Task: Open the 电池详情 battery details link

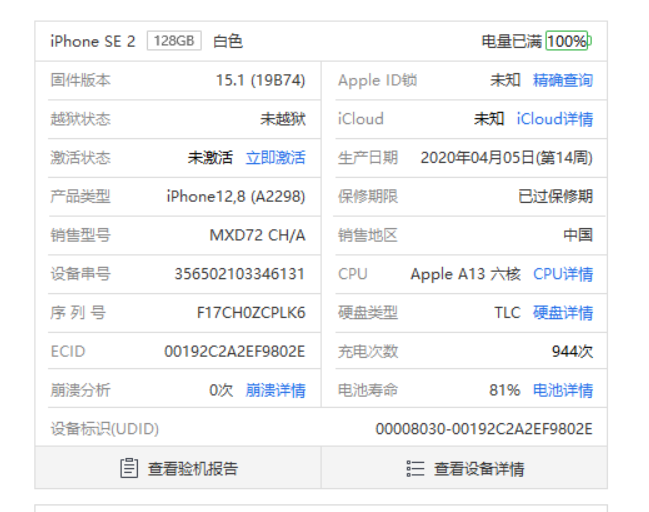Action: pyautogui.click(x=562, y=390)
